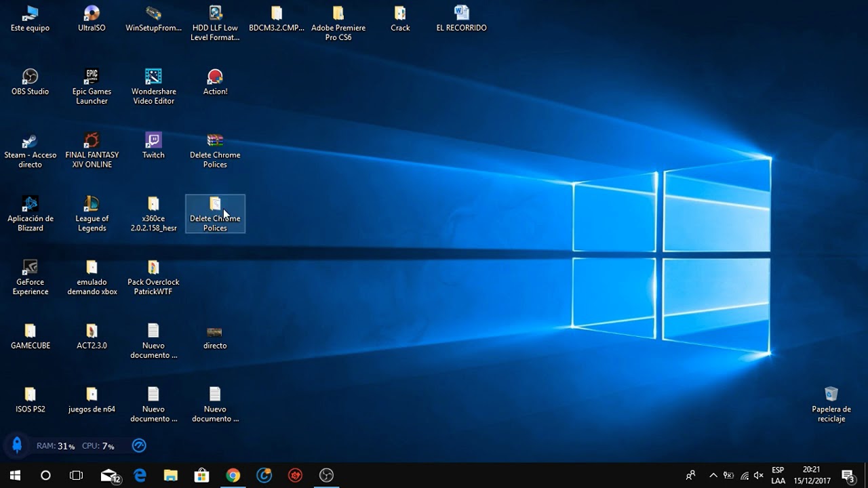Open the clock showing 20:21 15/12/2017
868x488 pixels.
coord(812,475)
